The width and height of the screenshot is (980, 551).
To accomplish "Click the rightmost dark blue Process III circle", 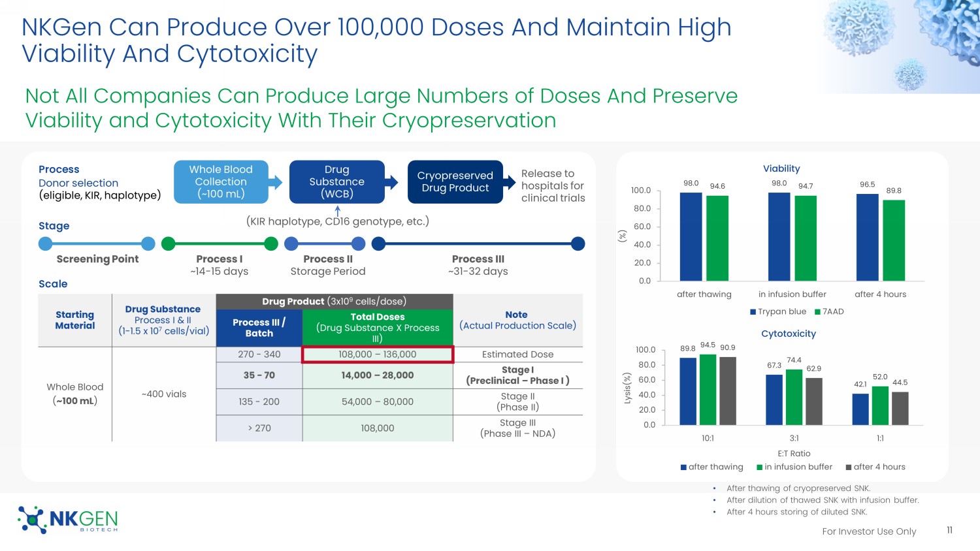I will [x=578, y=244].
